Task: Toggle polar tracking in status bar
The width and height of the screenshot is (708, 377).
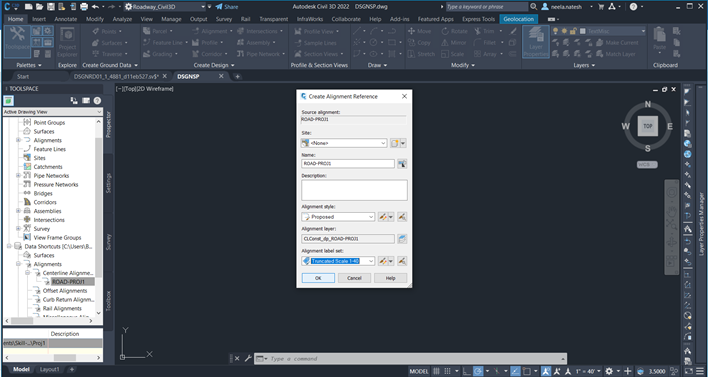Action: pos(479,371)
